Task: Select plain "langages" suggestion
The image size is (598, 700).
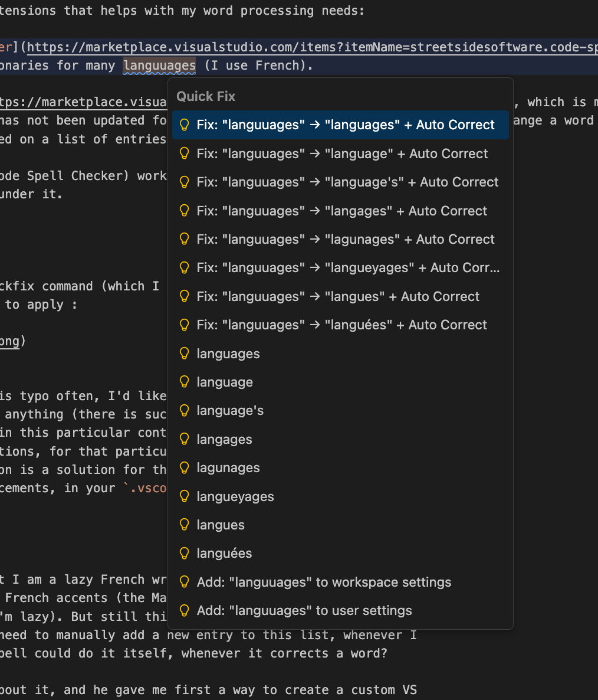Action: tap(224, 440)
